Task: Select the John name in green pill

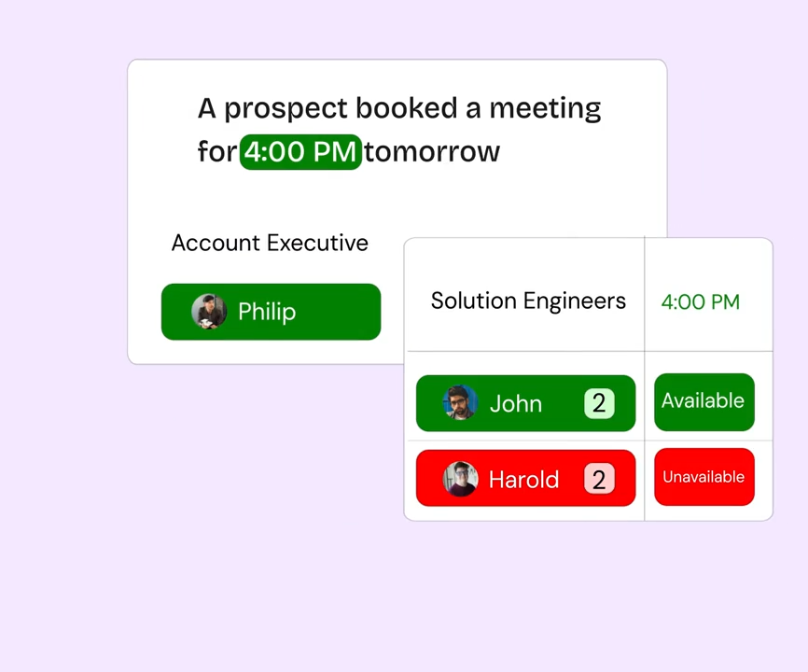Action: tap(516, 403)
